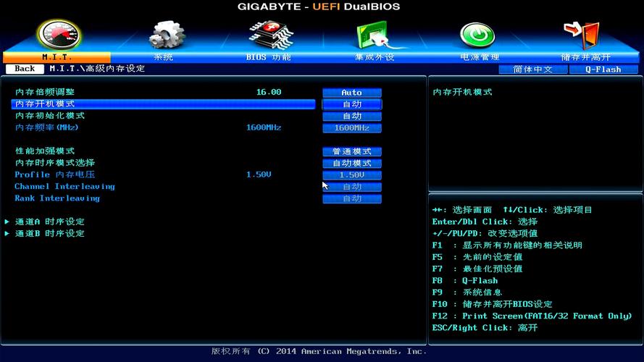The width and height of the screenshot is (644, 362).
Task: Expand 通道B 时序设定 submenu arrow
Action: [7, 234]
